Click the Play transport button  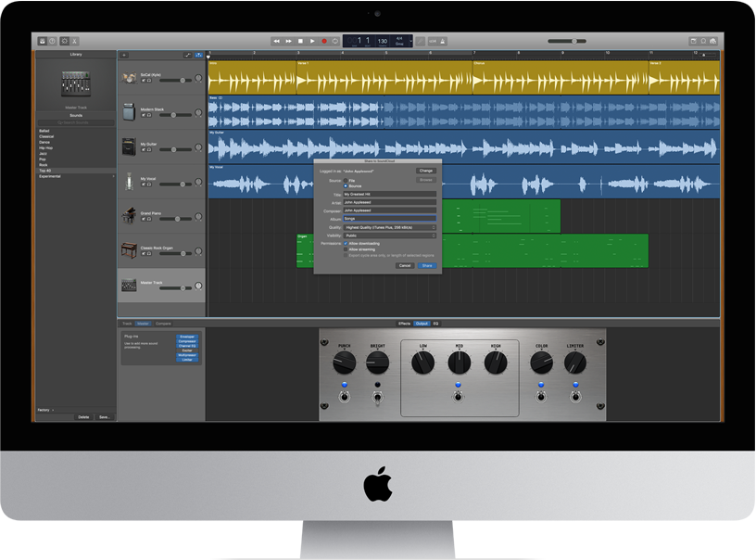tap(312, 42)
